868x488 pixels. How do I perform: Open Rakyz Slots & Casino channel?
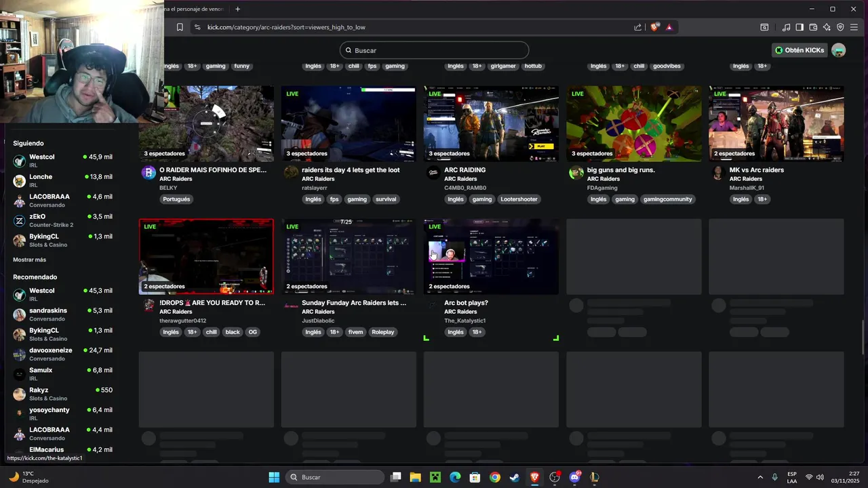(x=63, y=394)
